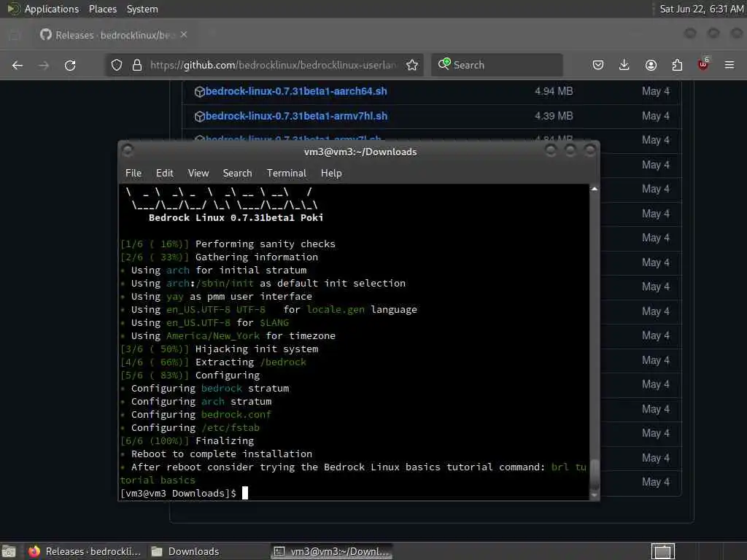Open the Firefox account icon
The image size is (747, 560).
pyautogui.click(x=651, y=65)
